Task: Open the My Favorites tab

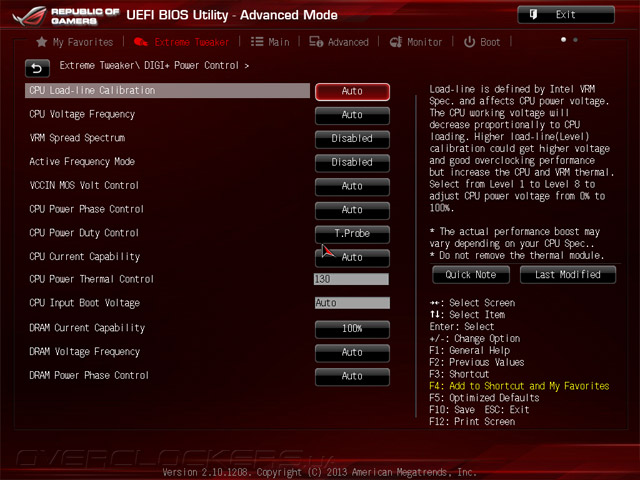Action: pos(75,42)
